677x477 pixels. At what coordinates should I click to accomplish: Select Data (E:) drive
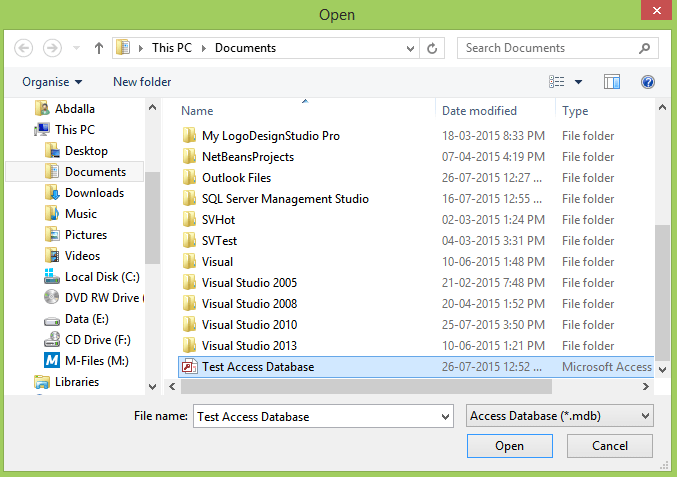point(76,319)
